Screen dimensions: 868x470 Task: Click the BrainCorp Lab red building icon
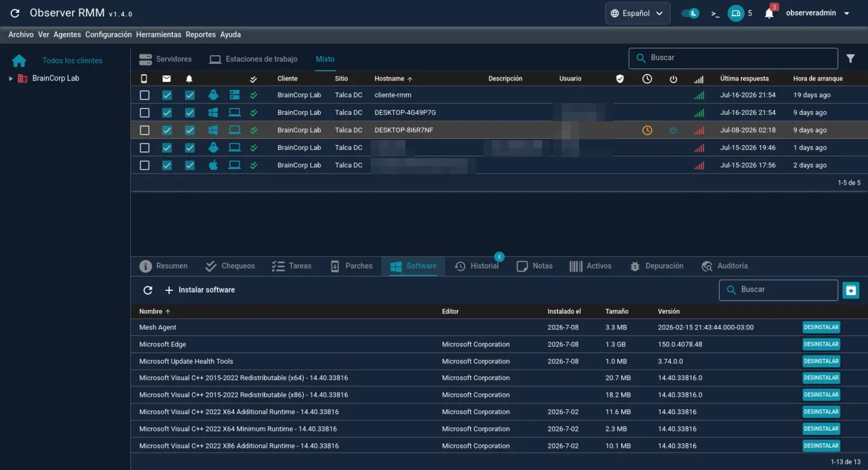click(22, 78)
